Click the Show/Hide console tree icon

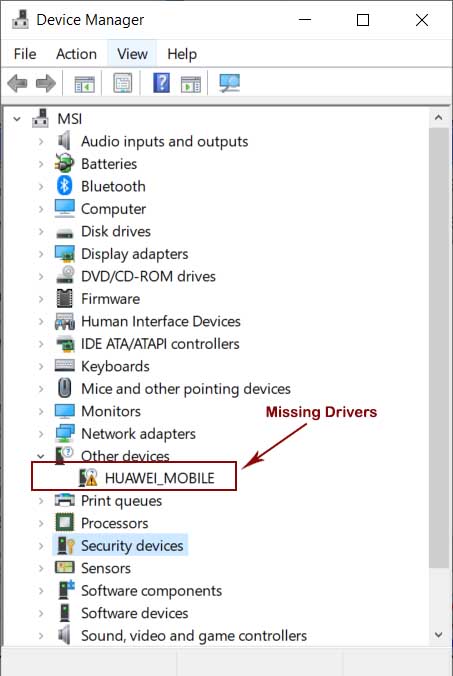[x=84, y=84]
